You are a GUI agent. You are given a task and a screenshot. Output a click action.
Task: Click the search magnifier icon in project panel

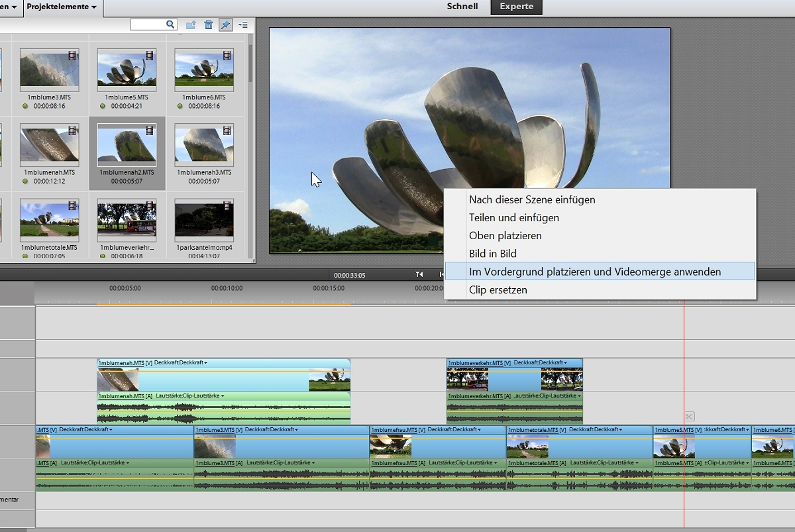tap(171, 25)
